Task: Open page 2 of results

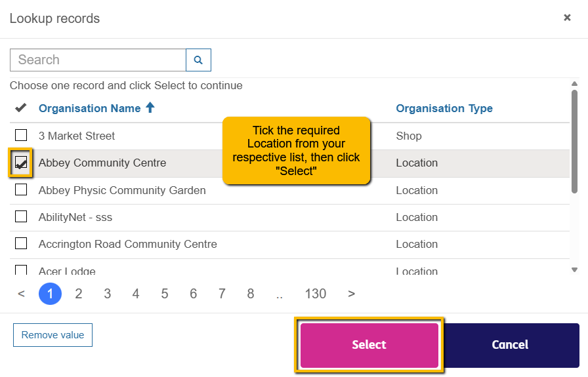Action: pyautogui.click(x=79, y=294)
